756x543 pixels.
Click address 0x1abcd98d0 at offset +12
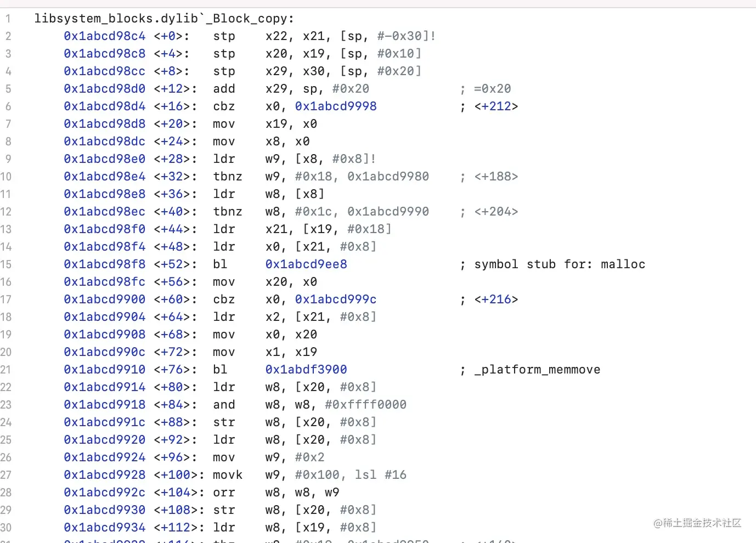click(x=104, y=88)
